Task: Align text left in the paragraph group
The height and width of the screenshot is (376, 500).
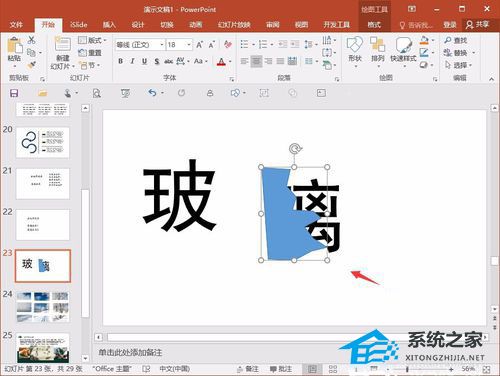Action: click(x=244, y=61)
